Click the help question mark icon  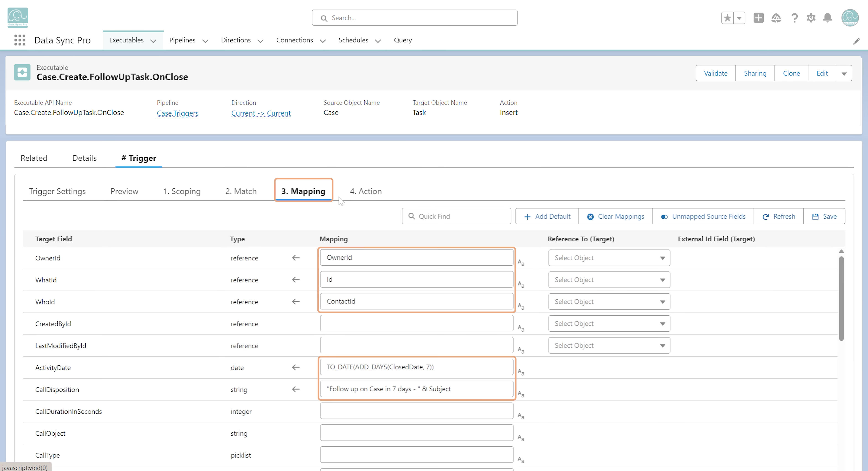click(794, 18)
